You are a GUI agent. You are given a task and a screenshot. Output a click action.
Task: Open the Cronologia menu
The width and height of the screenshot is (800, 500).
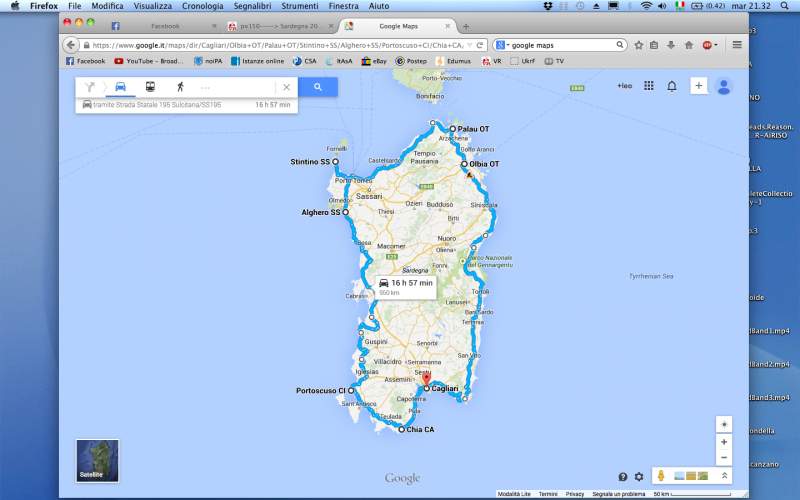[x=203, y=6]
